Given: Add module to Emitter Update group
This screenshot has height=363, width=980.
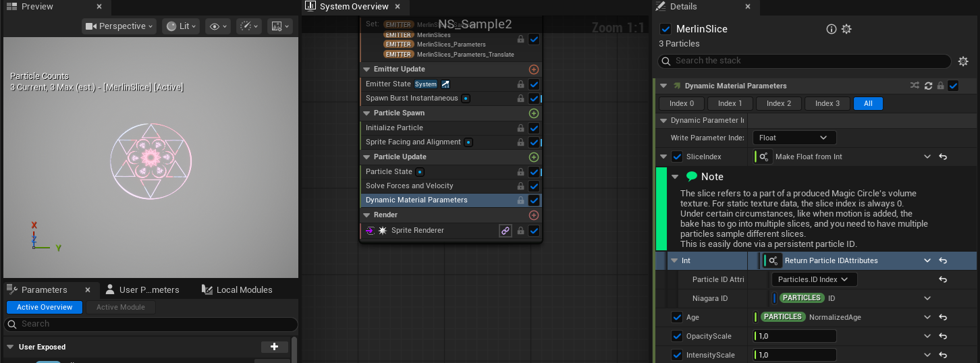Looking at the screenshot, I should coord(534,69).
